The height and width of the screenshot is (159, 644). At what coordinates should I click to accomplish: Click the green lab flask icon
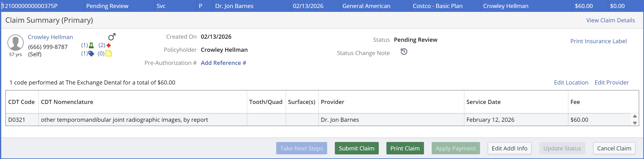pos(91,45)
